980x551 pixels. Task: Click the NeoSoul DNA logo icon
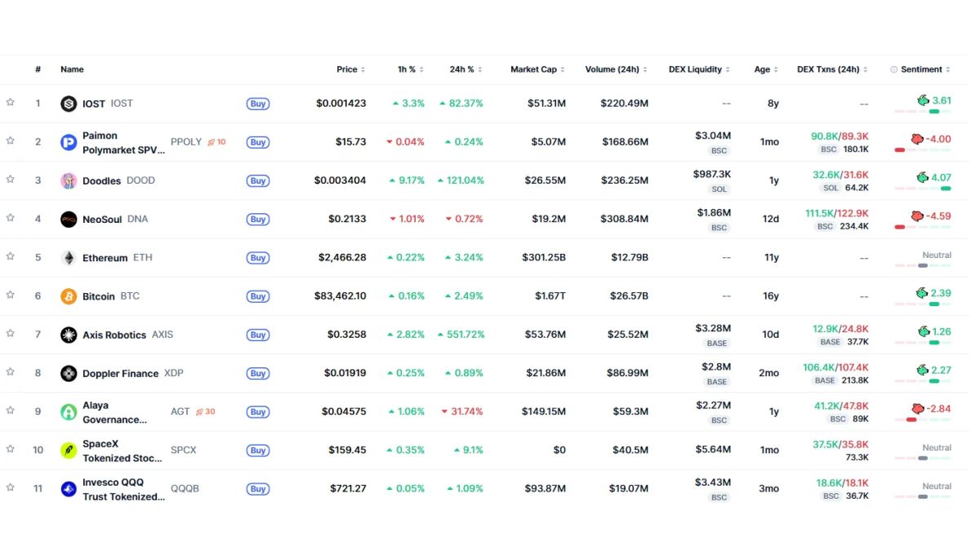(69, 220)
